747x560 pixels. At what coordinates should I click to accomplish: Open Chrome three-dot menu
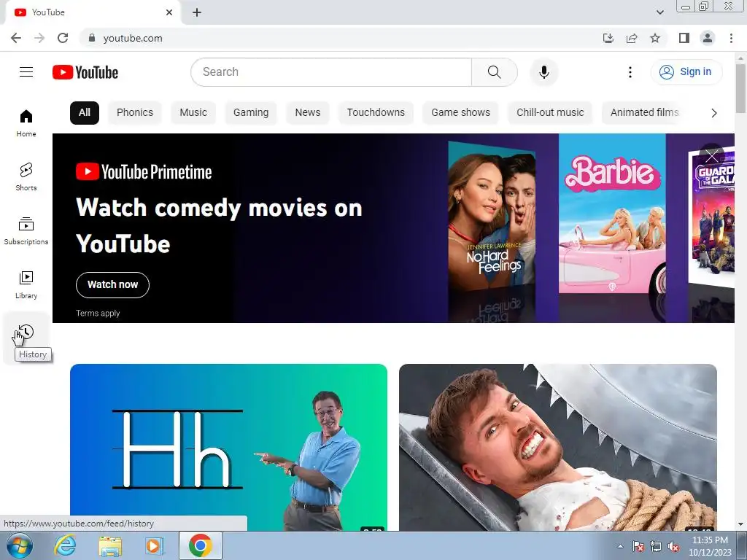[731, 38]
